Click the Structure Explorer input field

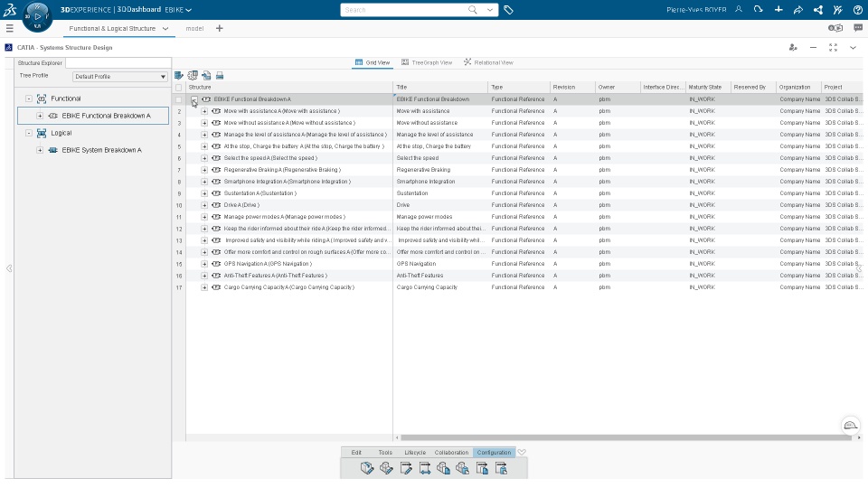pyautogui.click(x=118, y=63)
